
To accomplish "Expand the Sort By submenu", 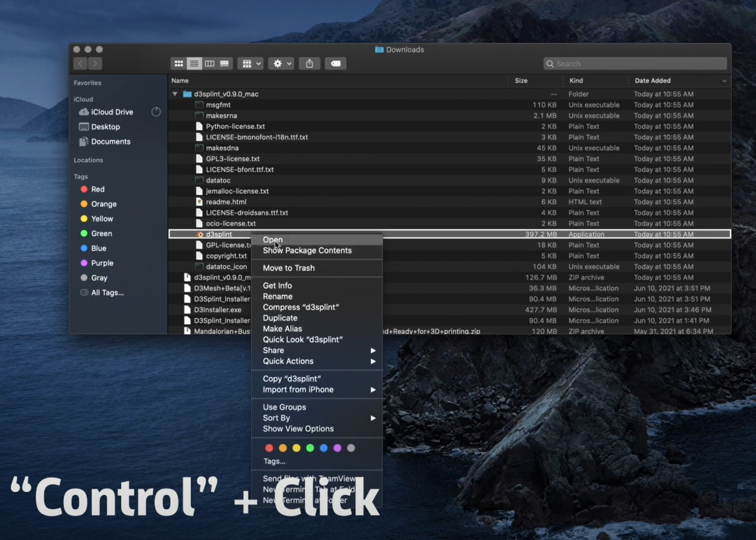I will 317,418.
